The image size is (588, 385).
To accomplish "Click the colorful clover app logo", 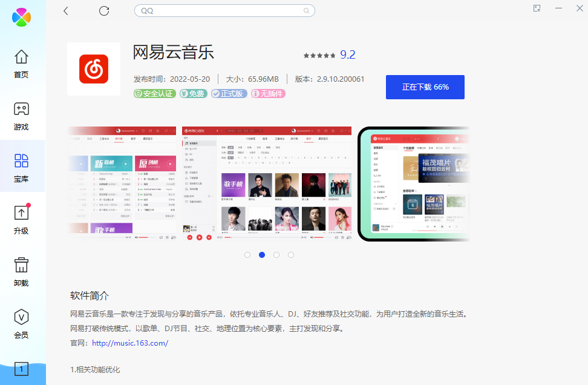I will pyautogui.click(x=21, y=18).
